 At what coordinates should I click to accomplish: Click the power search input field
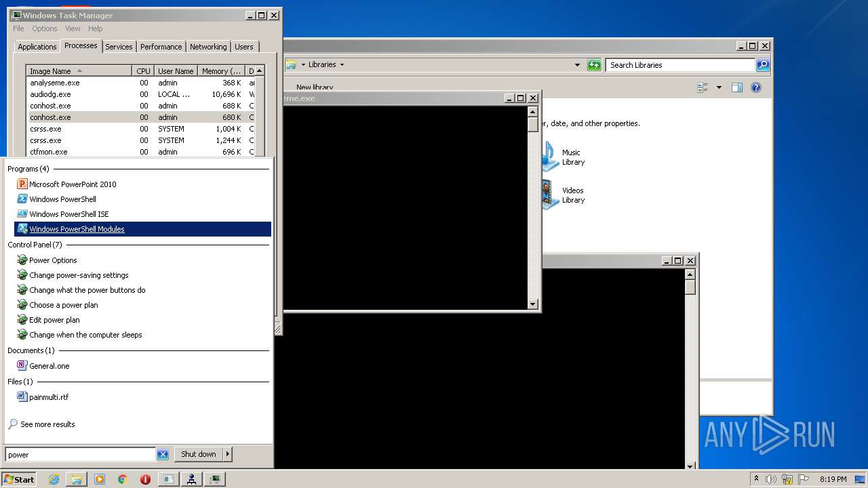tap(81, 455)
